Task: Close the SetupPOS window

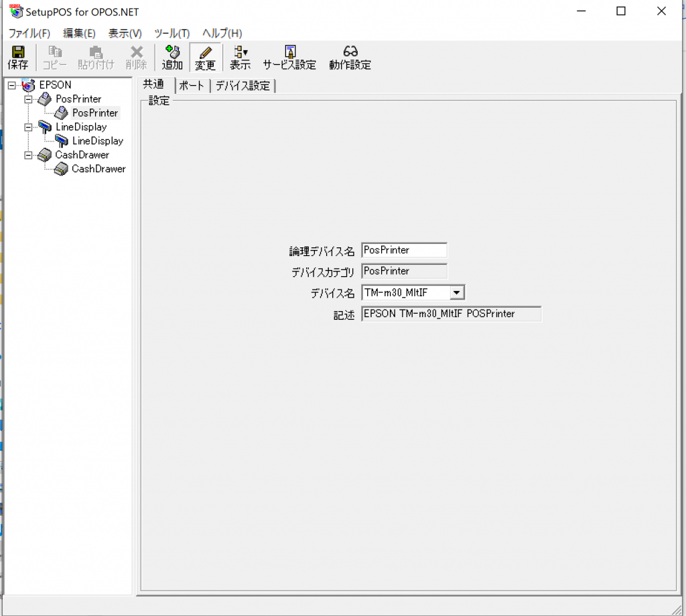Action: [661, 11]
